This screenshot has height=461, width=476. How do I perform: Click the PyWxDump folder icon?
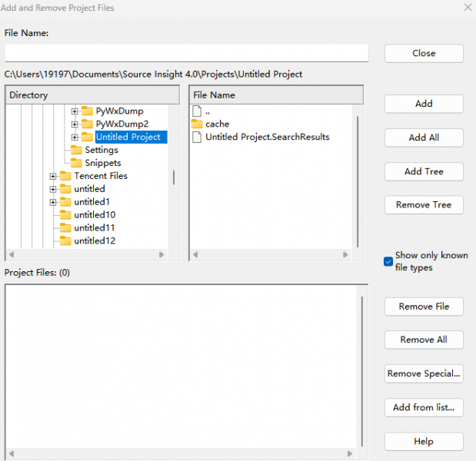[x=87, y=111]
